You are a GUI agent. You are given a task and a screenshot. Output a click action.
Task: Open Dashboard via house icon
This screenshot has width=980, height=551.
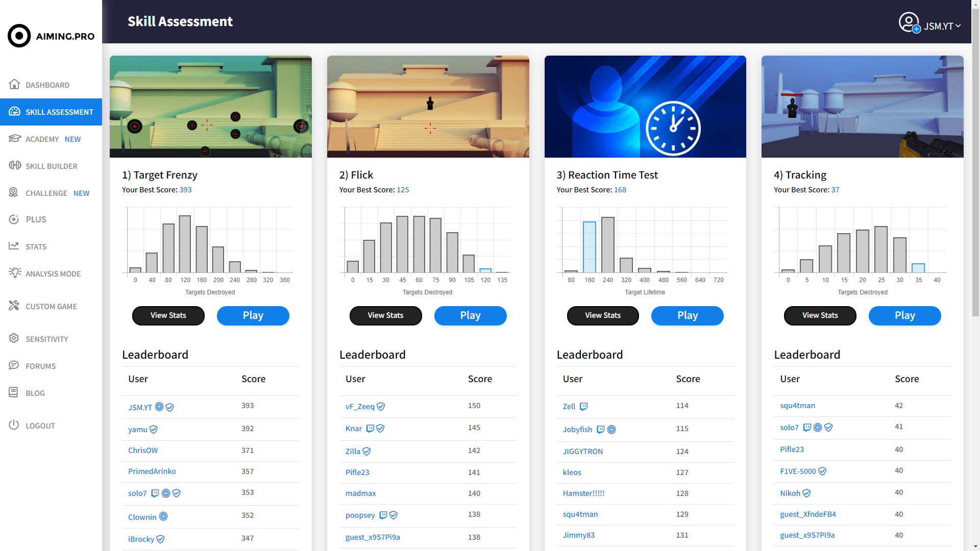coord(14,84)
